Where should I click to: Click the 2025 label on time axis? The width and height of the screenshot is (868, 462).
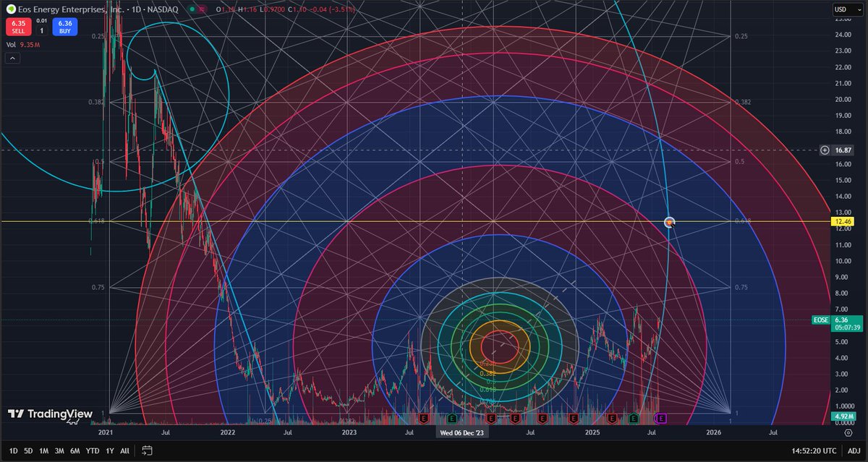pos(593,432)
